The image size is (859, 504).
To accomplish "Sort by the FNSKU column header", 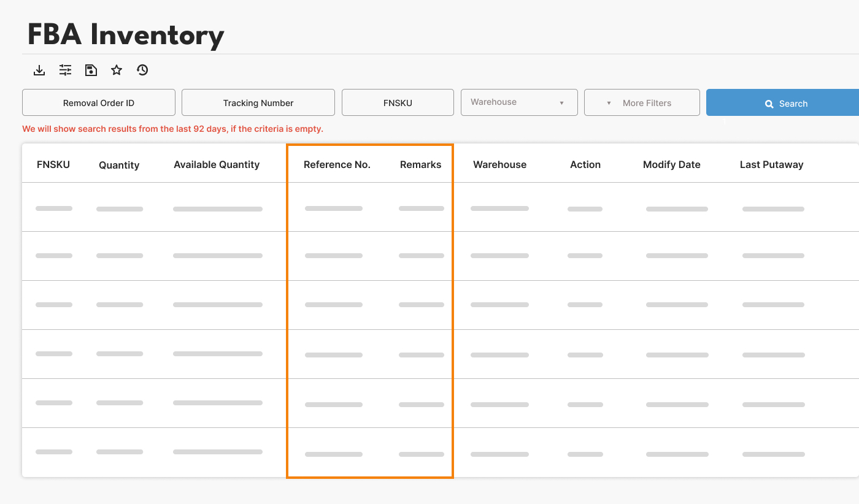I will click(53, 164).
